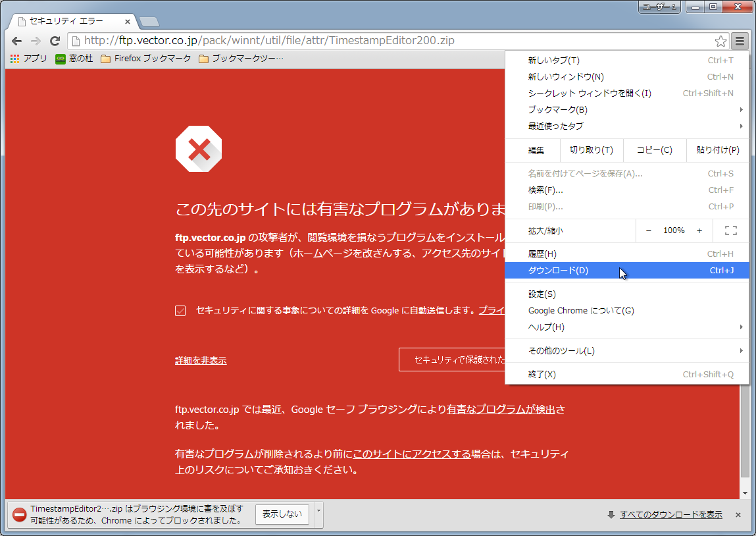The height and width of the screenshot is (536, 756).
Task: Reload the page with refresh icon
Action: tap(55, 40)
